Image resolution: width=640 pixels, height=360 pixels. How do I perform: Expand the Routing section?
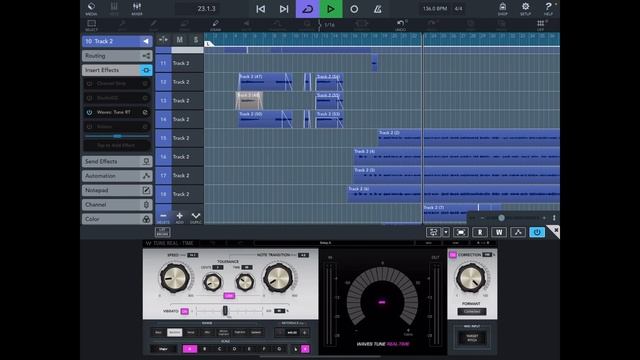click(x=117, y=56)
